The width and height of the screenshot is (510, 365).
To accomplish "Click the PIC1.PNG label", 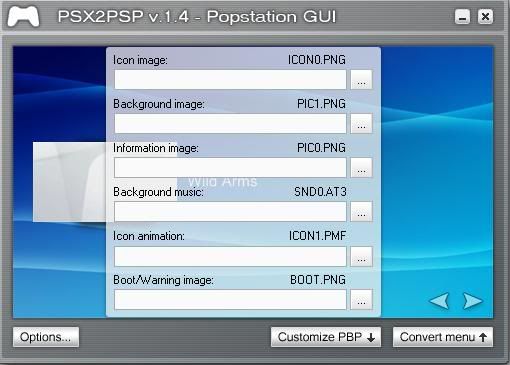I will point(321,104).
